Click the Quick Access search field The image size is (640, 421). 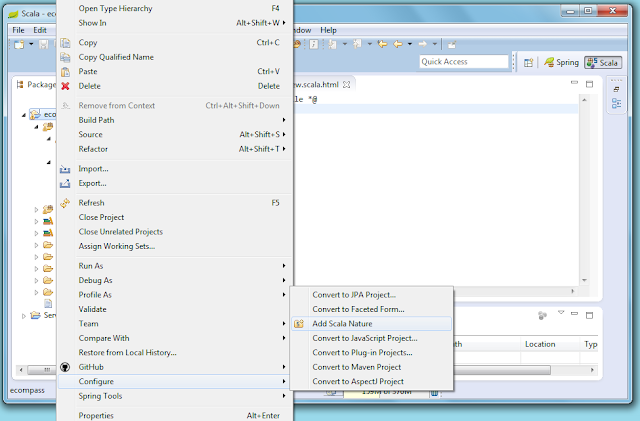pyautogui.click(x=464, y=62)
